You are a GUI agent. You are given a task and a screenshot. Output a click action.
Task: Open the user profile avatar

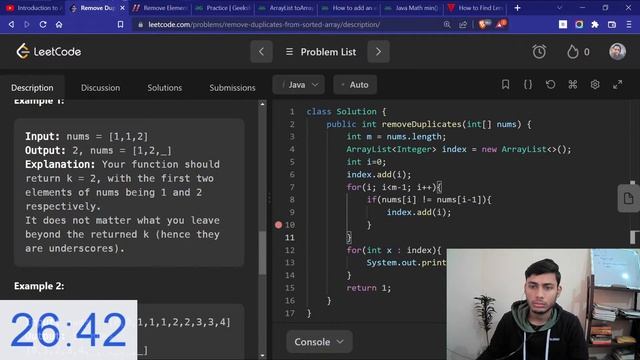[617, 51]
